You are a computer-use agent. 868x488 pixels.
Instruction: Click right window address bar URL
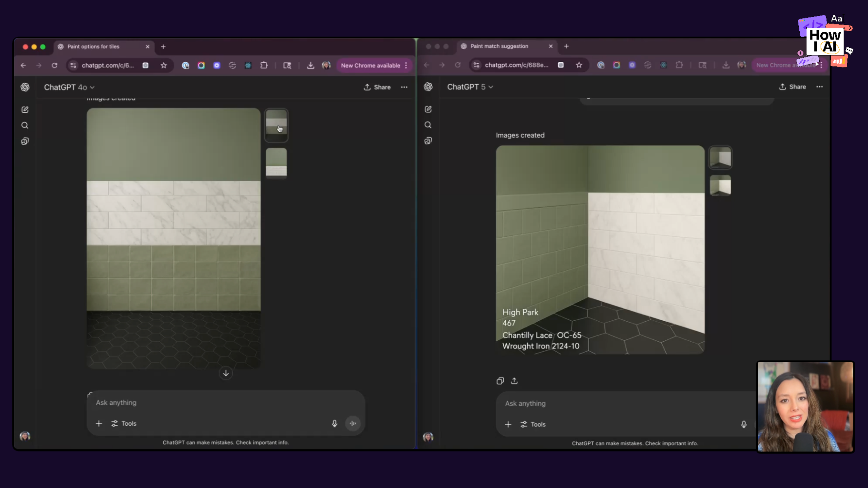tap(517, 65)
